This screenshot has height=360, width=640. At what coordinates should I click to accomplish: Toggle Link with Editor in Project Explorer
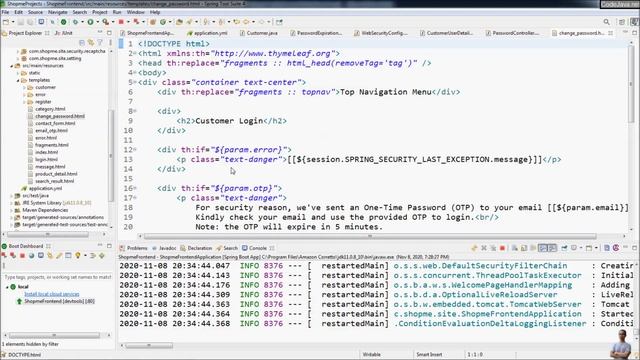[x=91, y=42]
